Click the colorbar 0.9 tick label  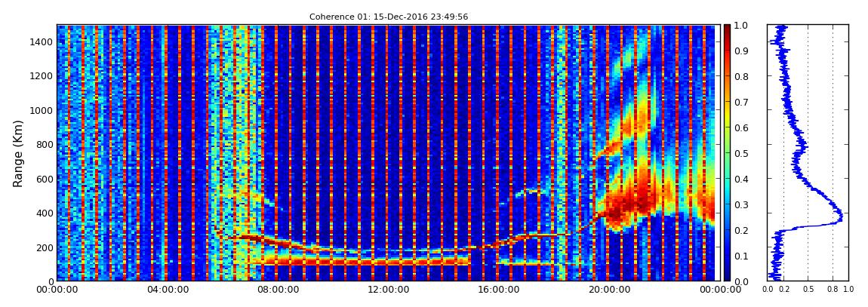click(x=740, y=51)
